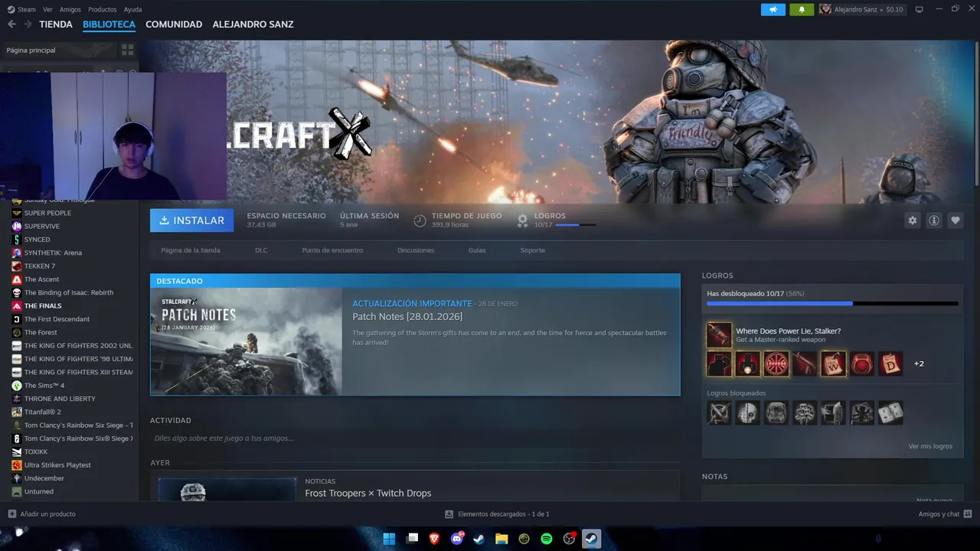The image size is (980, 551).
Task: Go to Punto de encuentro
Action: [332, 250]
